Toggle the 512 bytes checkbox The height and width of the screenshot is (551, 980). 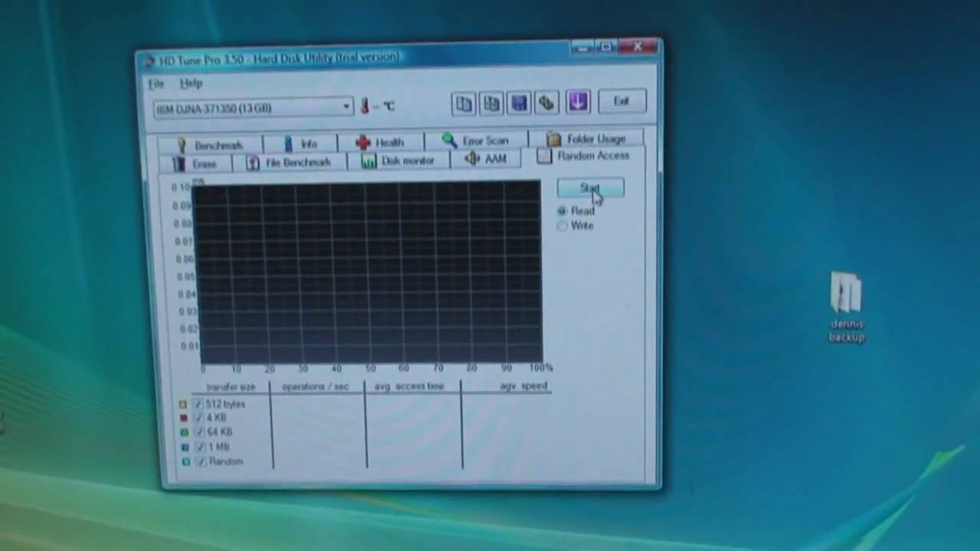(x=199, y=404)
